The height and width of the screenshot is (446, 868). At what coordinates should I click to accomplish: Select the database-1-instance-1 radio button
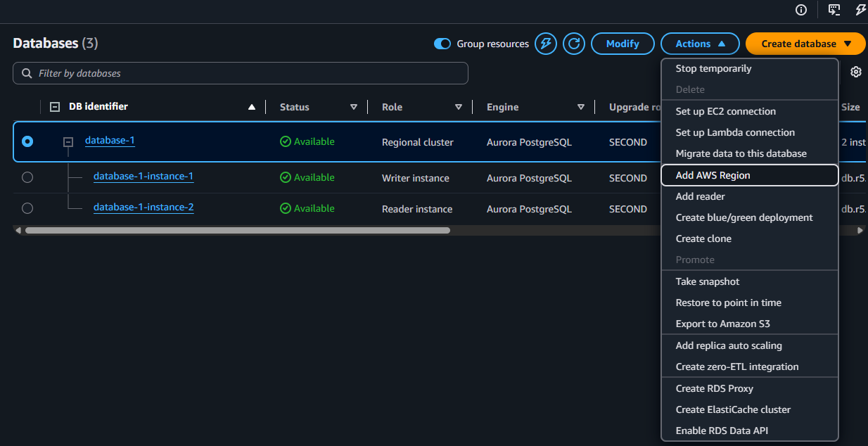point(27,177)
